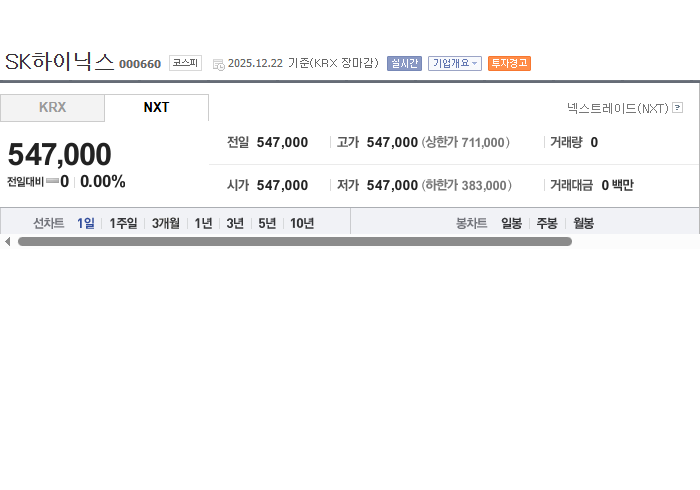Select the 3년 line chart period
700x490 pixels.
(x=235, y=223)
